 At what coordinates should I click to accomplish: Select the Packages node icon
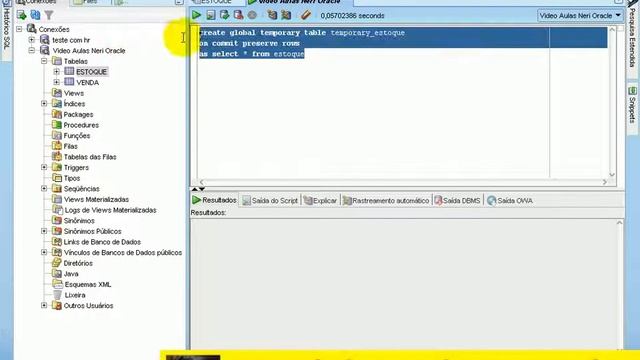coord(57,114)
